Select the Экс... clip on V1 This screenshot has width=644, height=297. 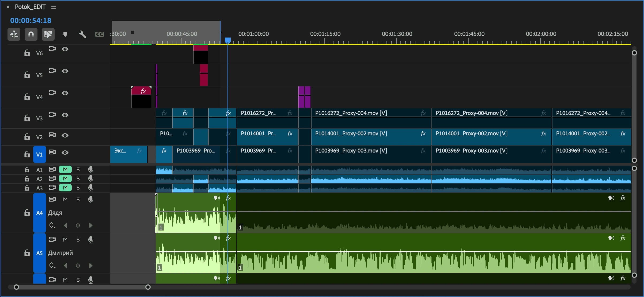point(129,154)
